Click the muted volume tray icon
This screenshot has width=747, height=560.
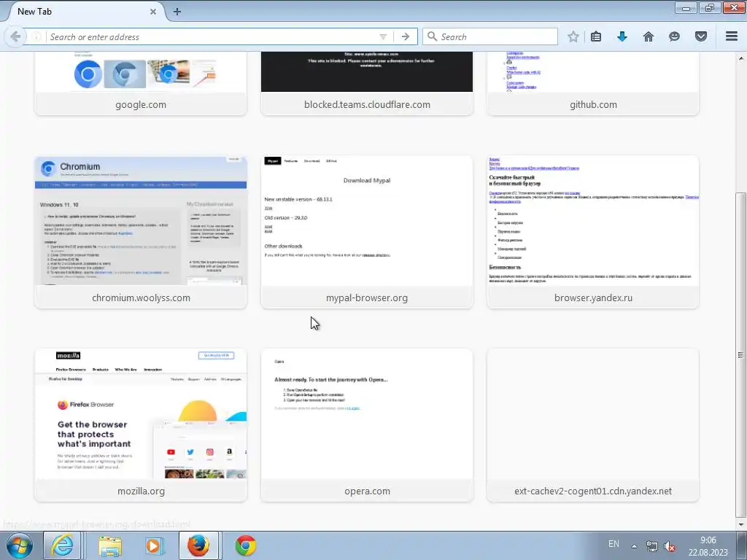click(670, 545)
